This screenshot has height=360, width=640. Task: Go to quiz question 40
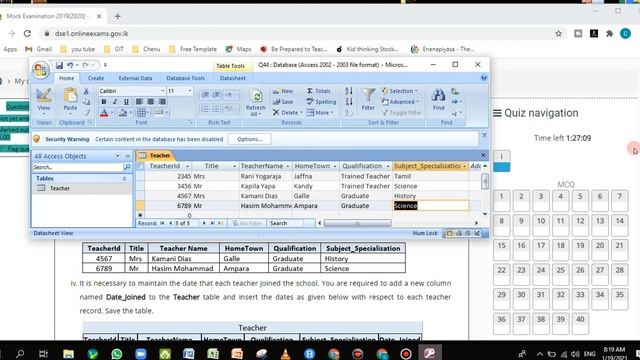coord(580,323)
